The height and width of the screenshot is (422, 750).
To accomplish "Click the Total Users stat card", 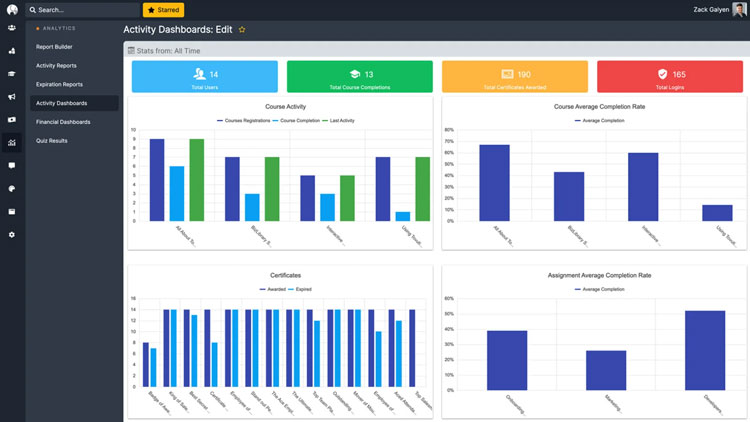I will [205, 77].
